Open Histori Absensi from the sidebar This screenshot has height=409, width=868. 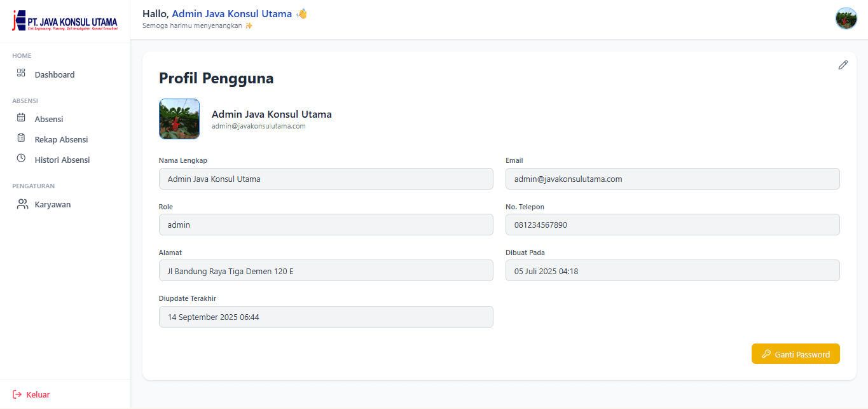62,160
